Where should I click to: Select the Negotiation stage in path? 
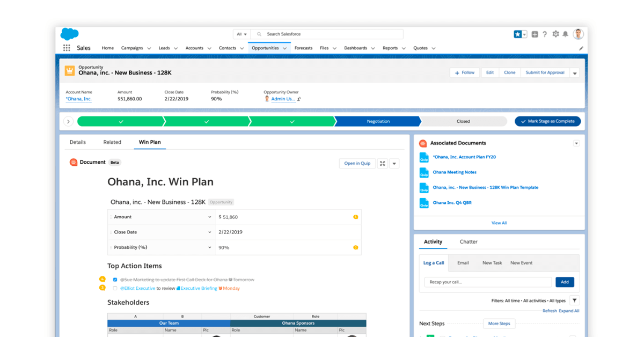point(378,121)
